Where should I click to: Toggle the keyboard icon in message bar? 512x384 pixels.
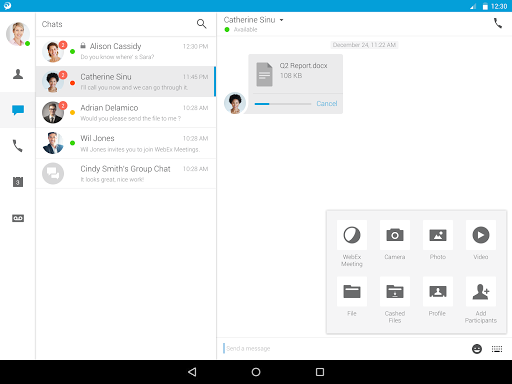point(497,349)
